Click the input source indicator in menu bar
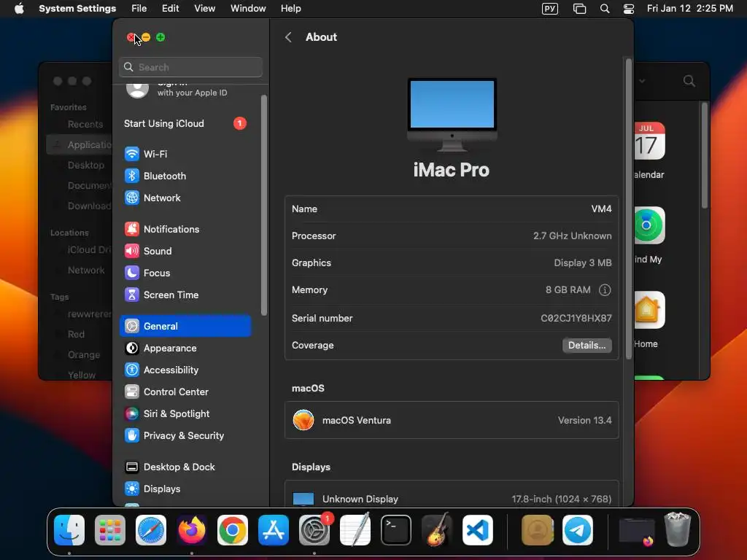Image resolution: width=747 pixels, height=560 pixels. click(550, 9)
